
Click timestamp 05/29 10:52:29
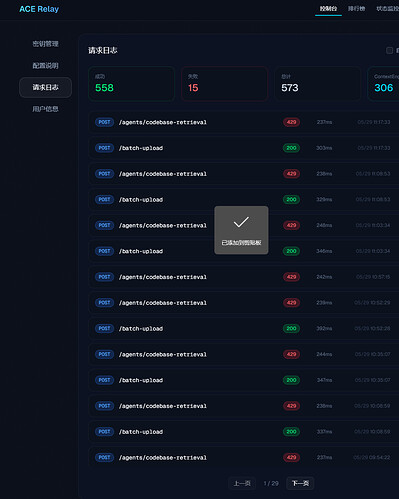[x=372, y=303]
